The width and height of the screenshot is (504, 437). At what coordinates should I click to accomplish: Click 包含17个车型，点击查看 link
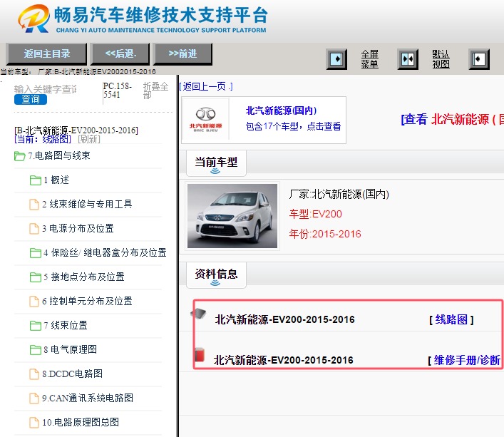pyautogui.click(x=293, y=126)
